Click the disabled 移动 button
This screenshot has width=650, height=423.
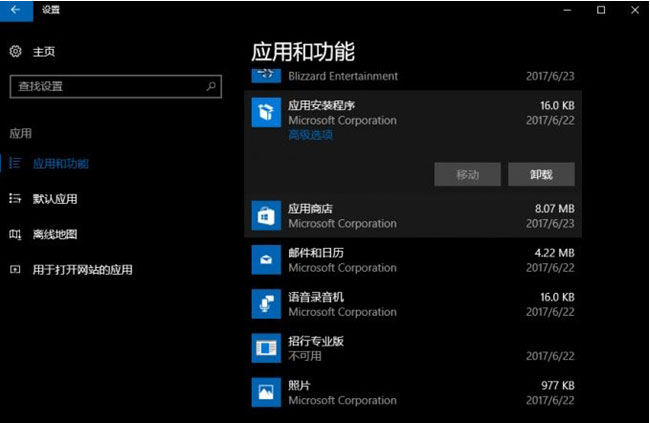coord(467,174)
